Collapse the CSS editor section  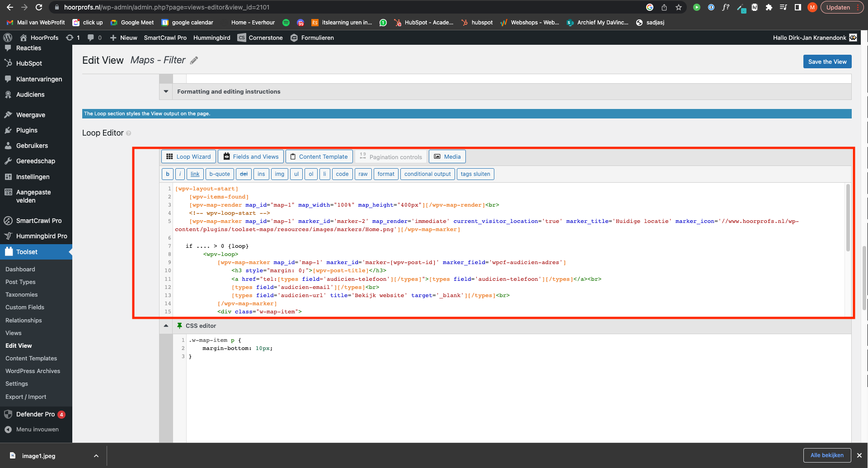coord(166,326)
